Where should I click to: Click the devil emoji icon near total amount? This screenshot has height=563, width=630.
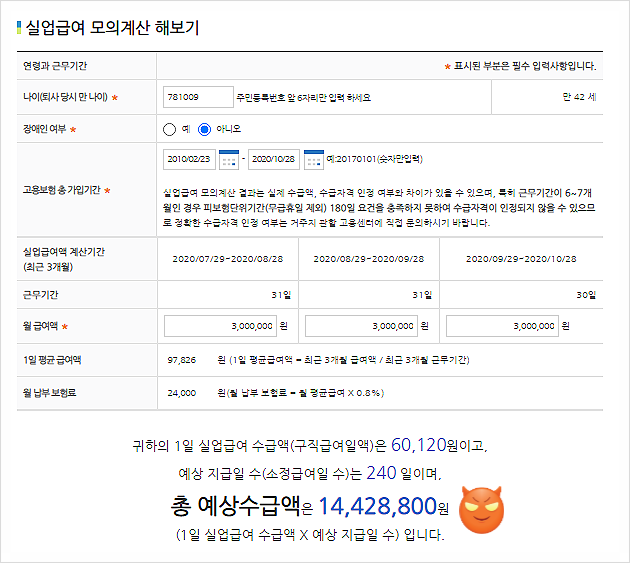coord(481,510)
